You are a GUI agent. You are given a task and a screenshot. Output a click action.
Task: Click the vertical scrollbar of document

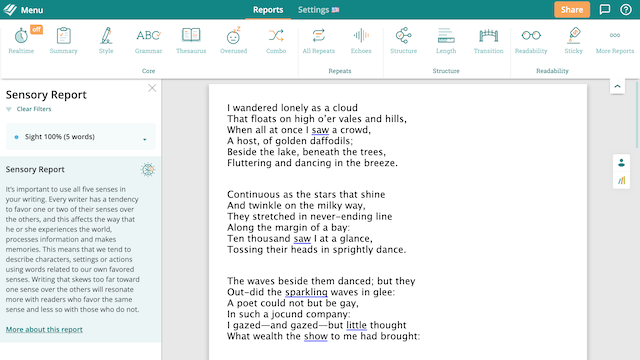click(x=637, y=115)
